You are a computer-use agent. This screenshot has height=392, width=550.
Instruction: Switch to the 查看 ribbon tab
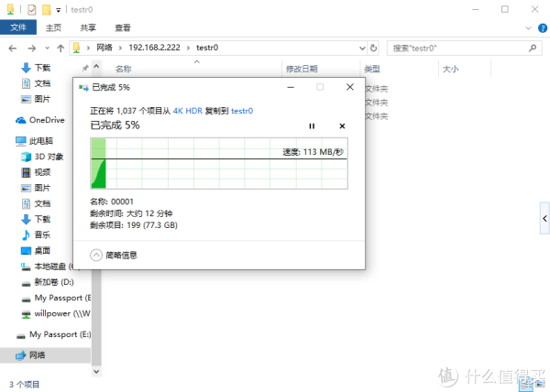tap(122, 27)
